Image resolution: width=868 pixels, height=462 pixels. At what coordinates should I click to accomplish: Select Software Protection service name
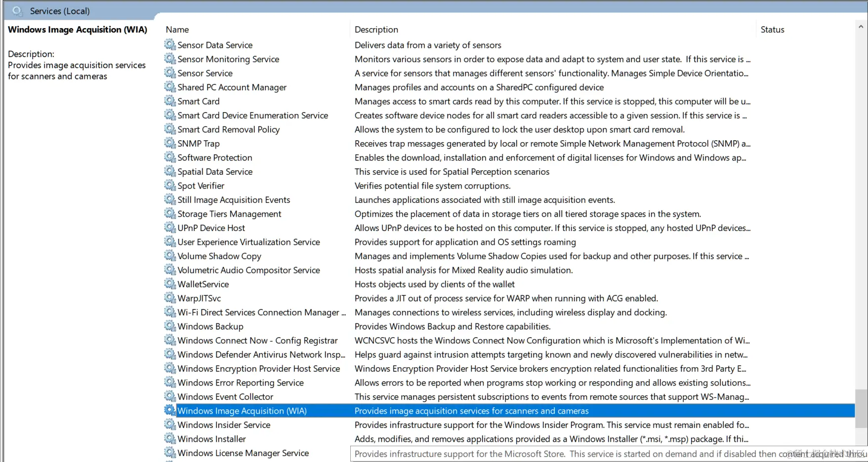[215, 157]
